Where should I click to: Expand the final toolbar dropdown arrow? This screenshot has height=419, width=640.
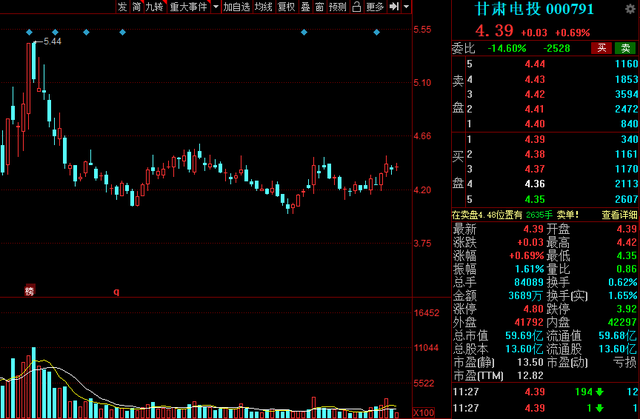pyautogui.click(x=406, y=7)
